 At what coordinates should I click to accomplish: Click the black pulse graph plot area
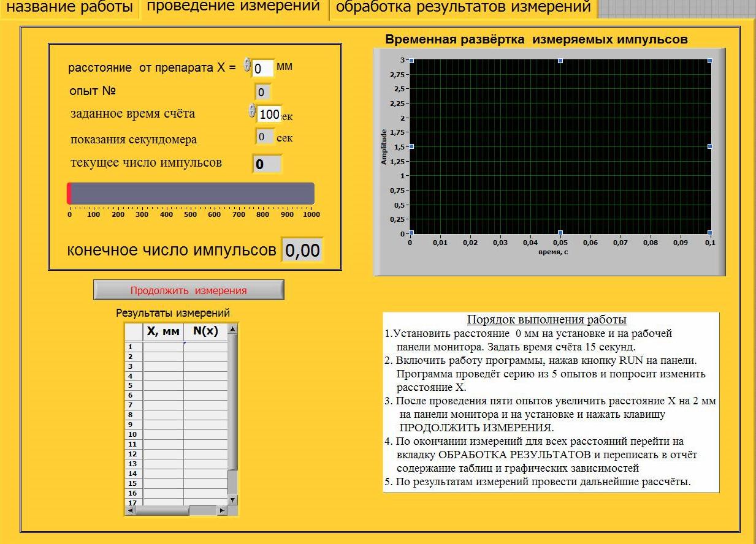[560, 146]
